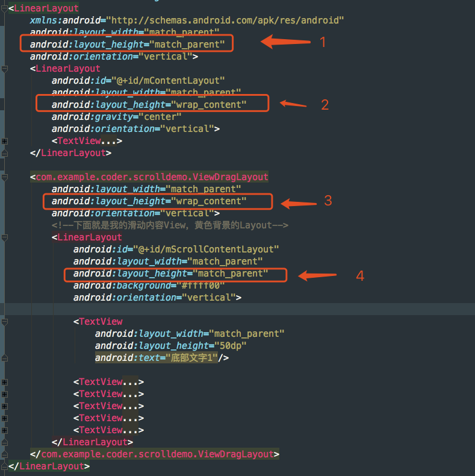475x476 pixels.
Task: Click the closing ViewDragLayout tag fold marker
Action: pos(4,454)
